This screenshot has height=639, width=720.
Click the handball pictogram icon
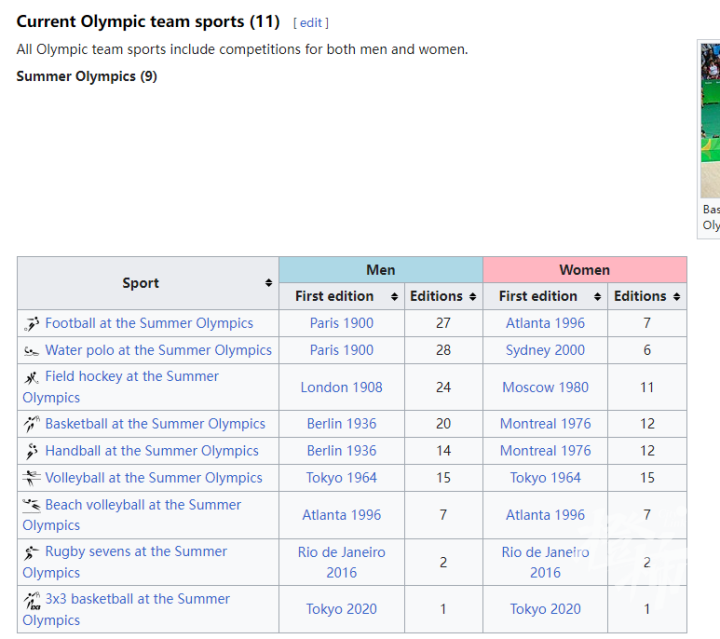pyautogui.click(x=32, y=452)
